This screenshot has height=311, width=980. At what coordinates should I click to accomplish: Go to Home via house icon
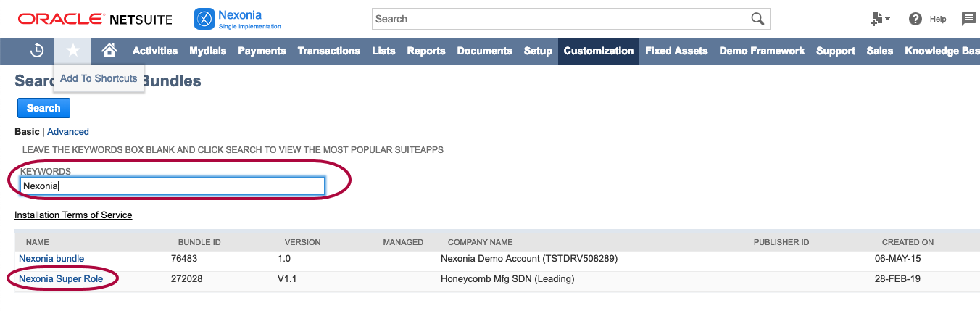(109, 51)
